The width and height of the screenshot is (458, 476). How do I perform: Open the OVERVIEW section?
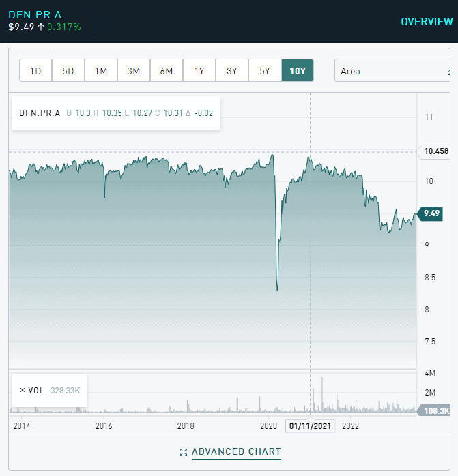(427, 22)
